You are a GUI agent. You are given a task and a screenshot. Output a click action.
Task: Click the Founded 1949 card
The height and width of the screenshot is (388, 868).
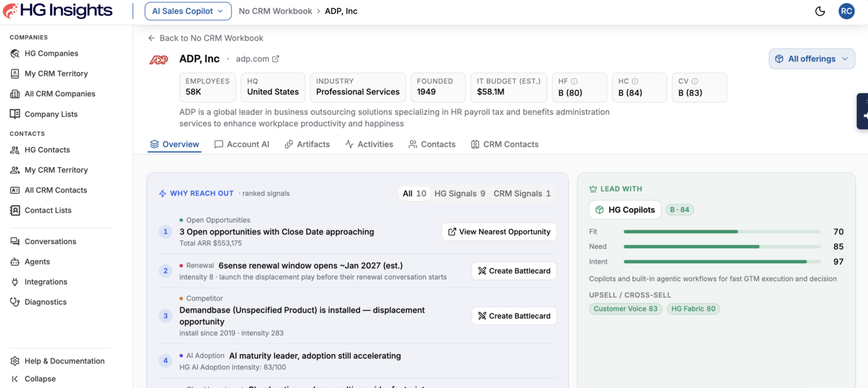click(438, 87)
